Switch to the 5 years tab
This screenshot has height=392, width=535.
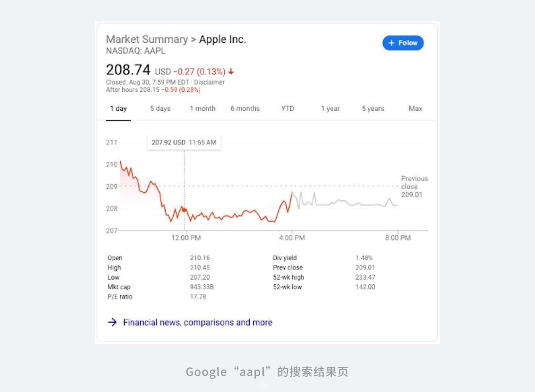click(373, 109)
